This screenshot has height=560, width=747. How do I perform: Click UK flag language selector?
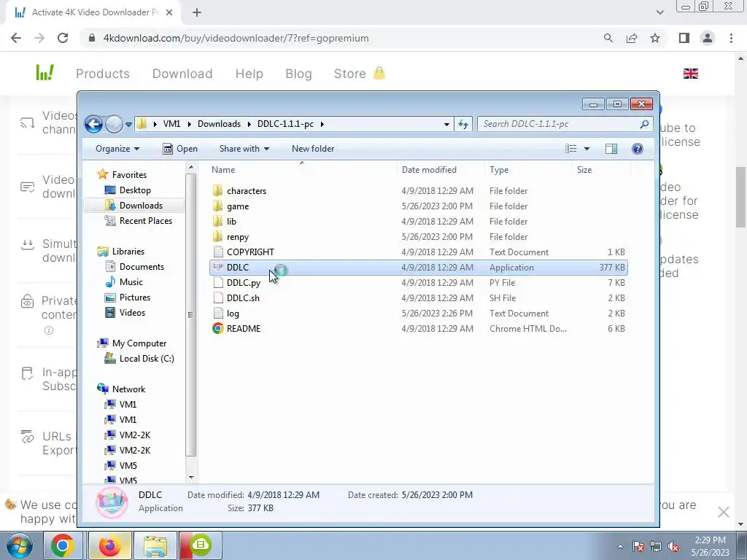(x=690, y=74)
